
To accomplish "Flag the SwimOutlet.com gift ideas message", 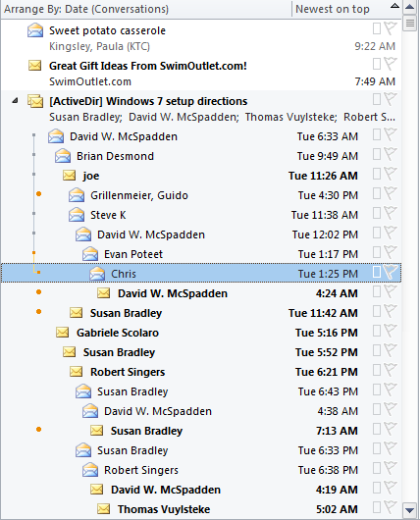I will 391,64.
